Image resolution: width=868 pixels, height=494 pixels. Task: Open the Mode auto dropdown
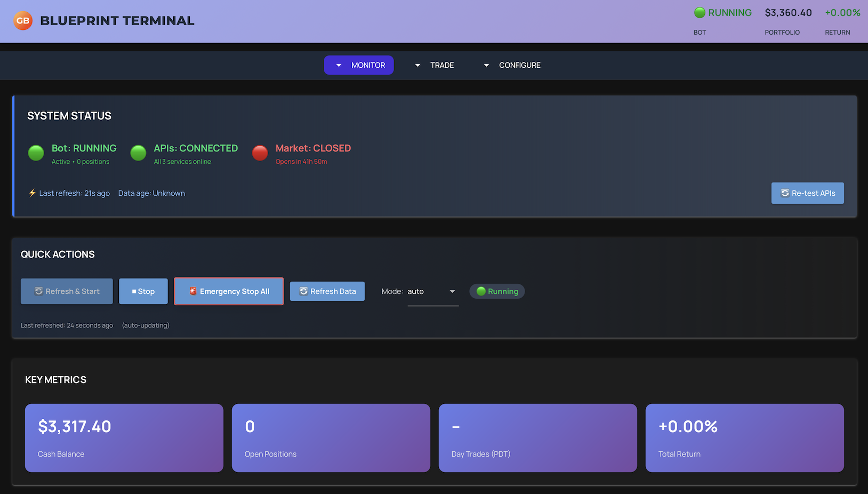tap(432, 291)
